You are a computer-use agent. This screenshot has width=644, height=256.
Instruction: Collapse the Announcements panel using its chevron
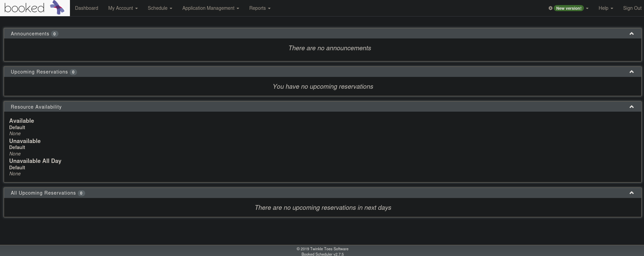[x=631, y=34]
